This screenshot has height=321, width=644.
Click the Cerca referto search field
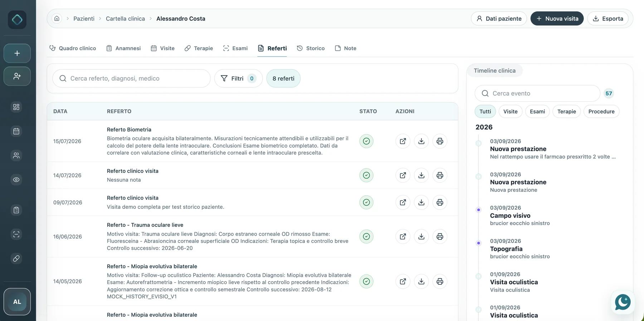coord(132,78)
